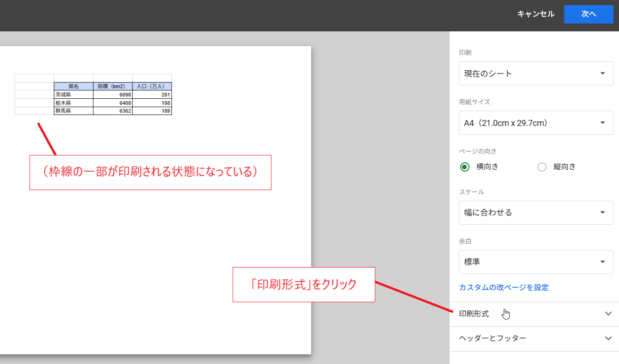The image size is (619, 364).
Task: Select the 栃木県 cell in the preview table
Action: (x=73, y=103)
